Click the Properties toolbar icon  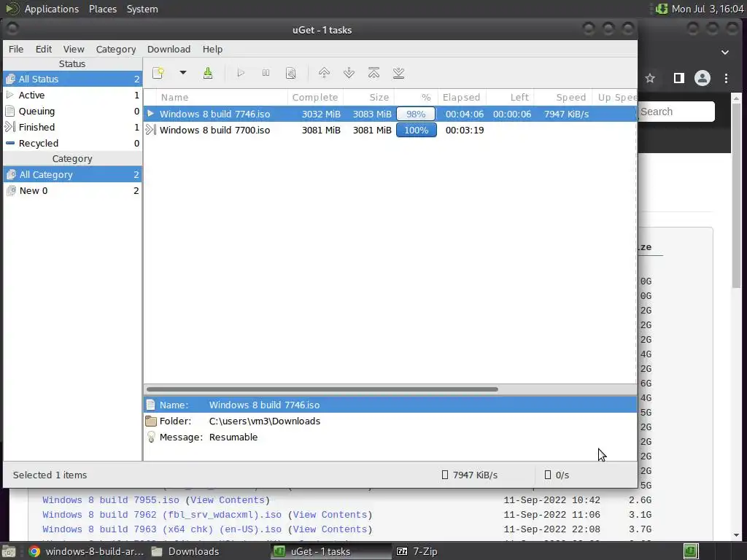pos(290,73)
